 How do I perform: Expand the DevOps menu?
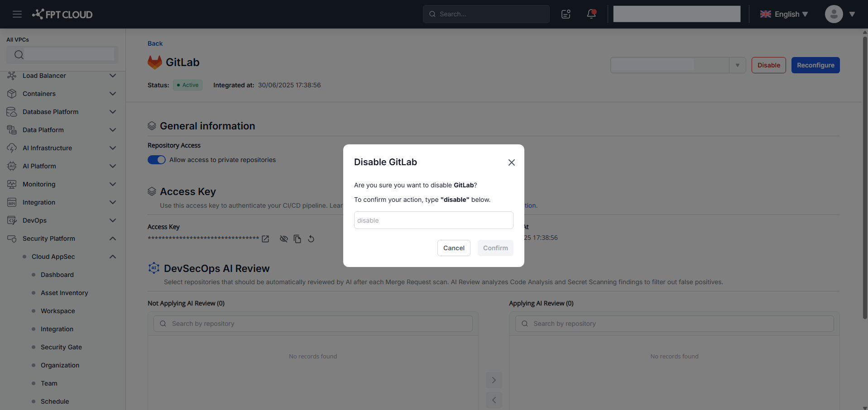[x=113, y=220]
